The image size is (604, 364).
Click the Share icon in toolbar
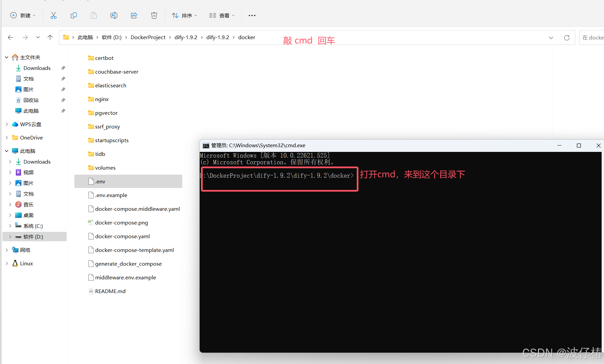pyautogui.click(x=134, y=15)
